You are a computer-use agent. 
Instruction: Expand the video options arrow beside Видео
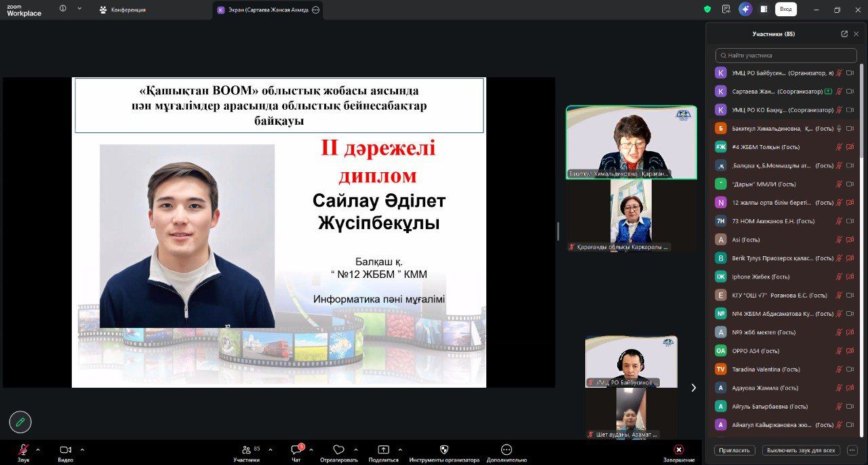[82, 449]
